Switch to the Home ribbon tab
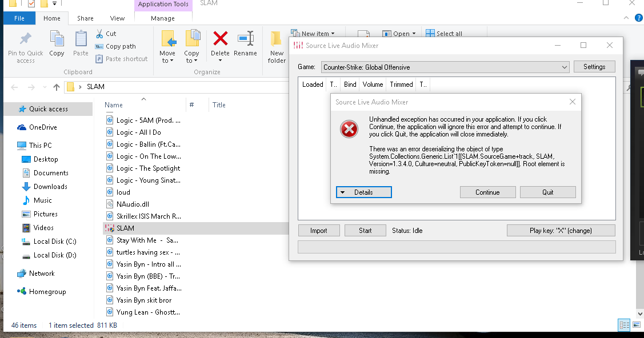Screen dimensions: 644x338 point(52,18)
